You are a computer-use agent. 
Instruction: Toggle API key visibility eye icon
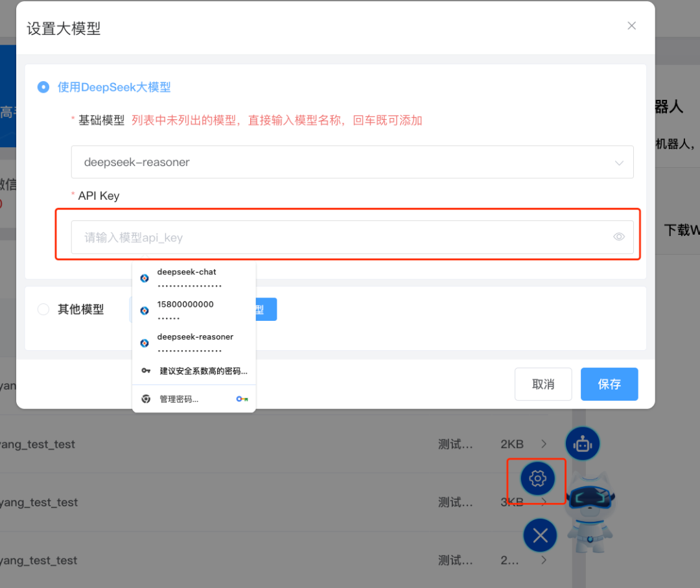[x=619, y=237]
